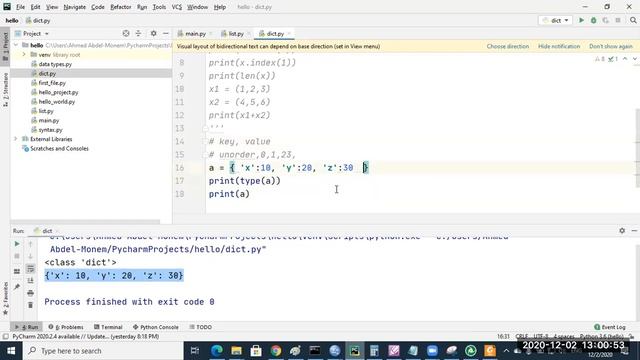The height and width of the screenshot is (360, 640).
Task: Toggle tool window buttons in status bar corner
Action: (5, 337)
